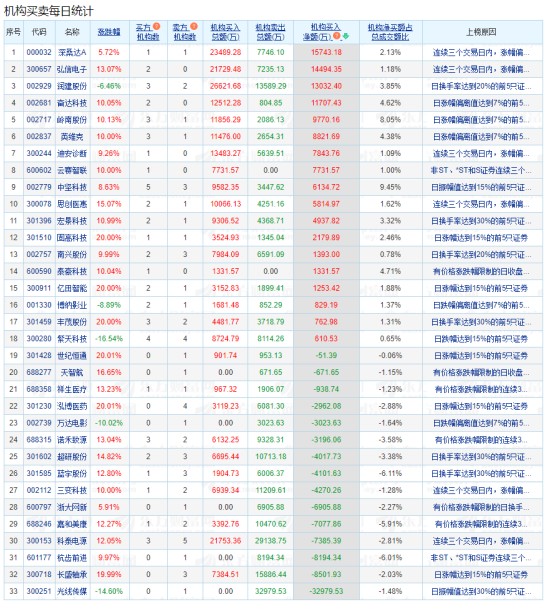Open the listing reason link in row 300718
This screenshot has height=607, width=550.
[481, 574]
